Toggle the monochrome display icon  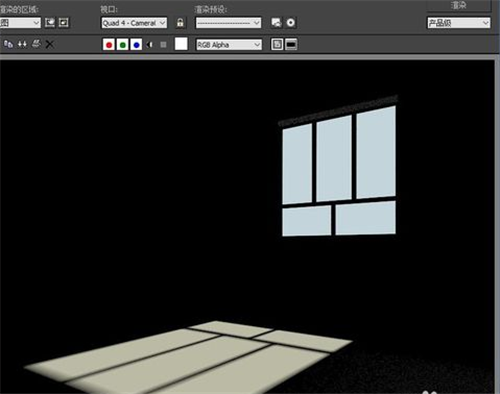pyautogui.click(x=163, y=44)
